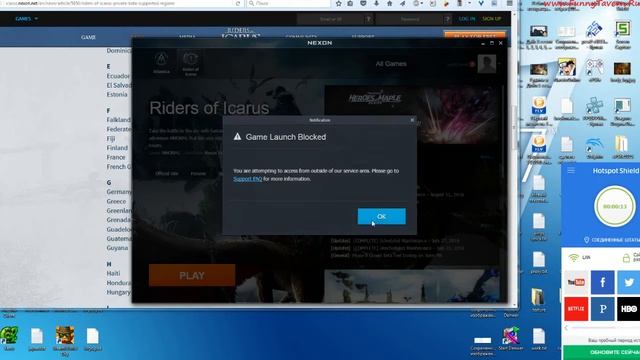Click the Pandora P tile in Hotspot Shield
The image size is (640, 360).
(602, 309)
